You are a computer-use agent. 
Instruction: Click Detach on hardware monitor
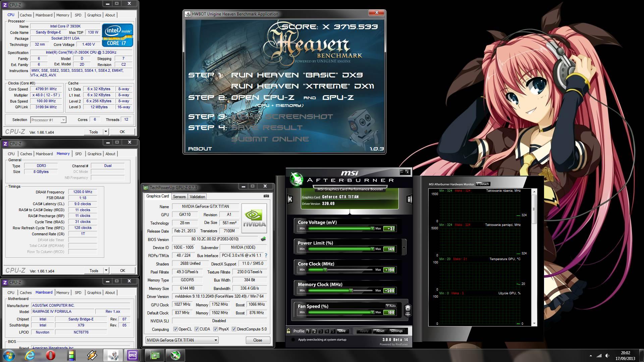tap(483, 184)
